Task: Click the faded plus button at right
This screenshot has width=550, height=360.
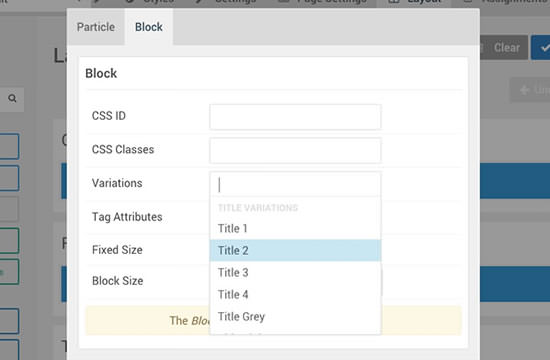Action: point(530,90)
